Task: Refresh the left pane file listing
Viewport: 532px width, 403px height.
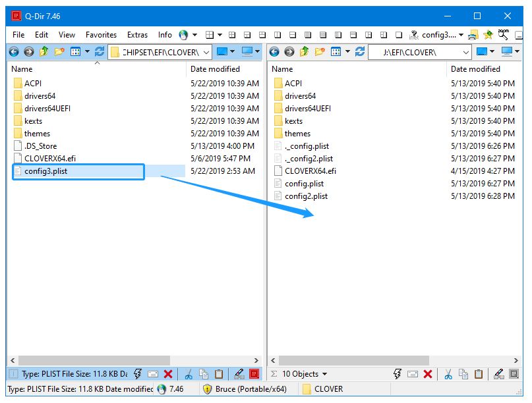Action: pos(100,51)
